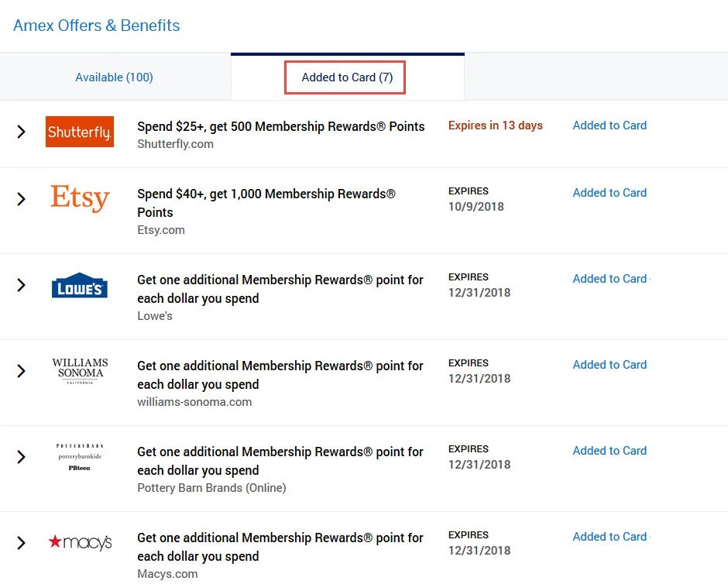Viewport: 728px width, 584px height.
Task: Click Added to Card on the Macy's row
Action: [610, 536]
